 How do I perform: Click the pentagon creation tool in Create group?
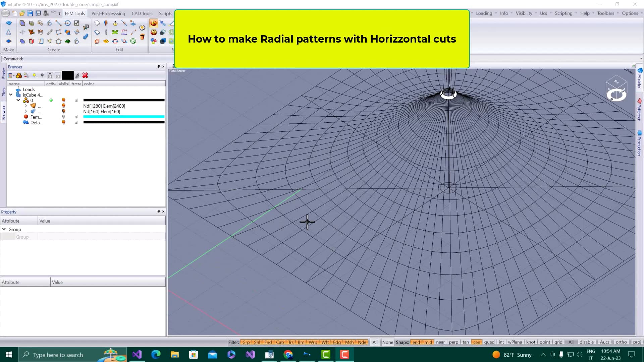point(59,40)
